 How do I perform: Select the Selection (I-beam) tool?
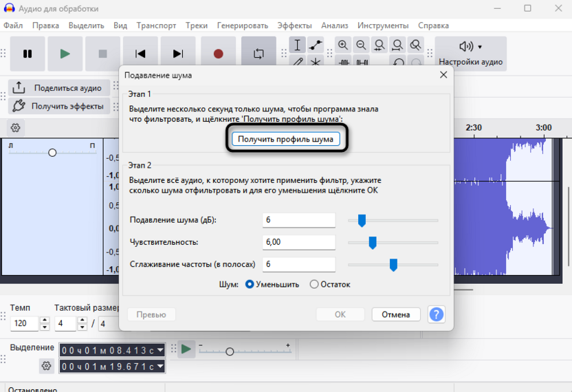coord(297,45)
